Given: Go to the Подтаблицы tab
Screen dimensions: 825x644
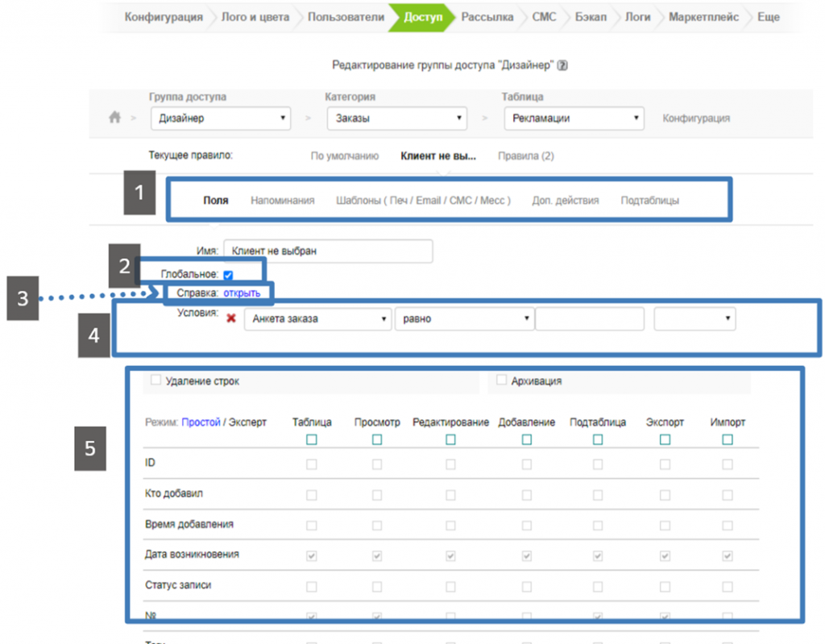Looking at the screenshot, I should 649,201.
